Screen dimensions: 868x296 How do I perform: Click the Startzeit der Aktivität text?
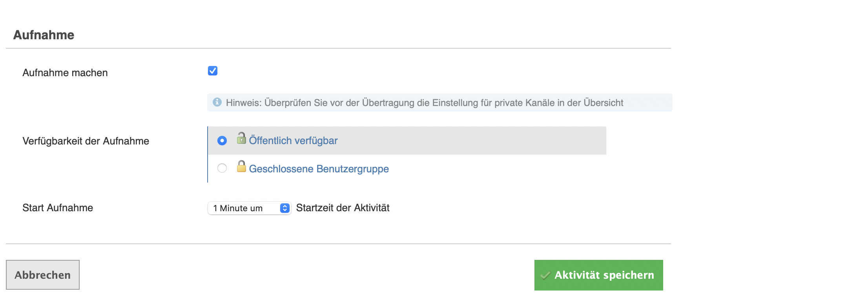[x=343, y=208]
